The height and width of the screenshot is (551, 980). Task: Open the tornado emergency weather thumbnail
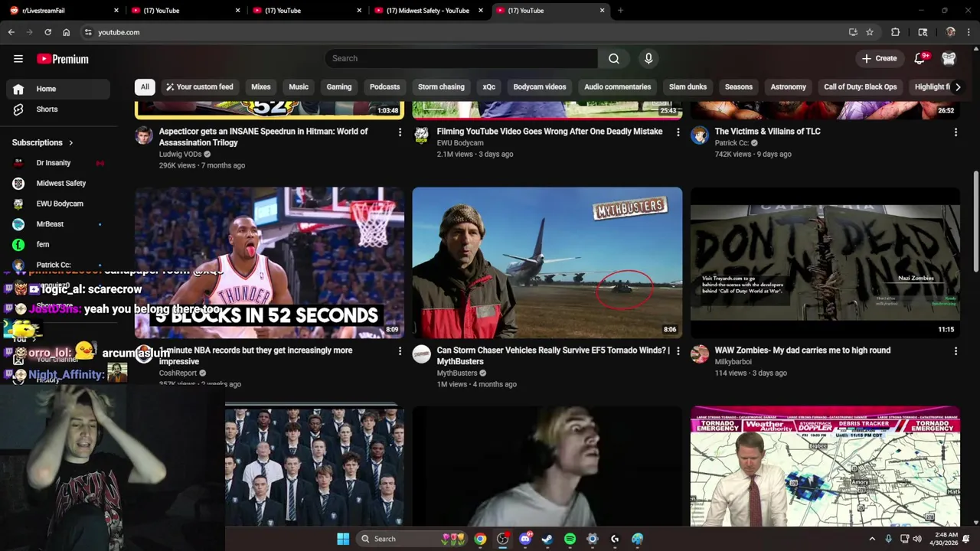coord(825,466)
